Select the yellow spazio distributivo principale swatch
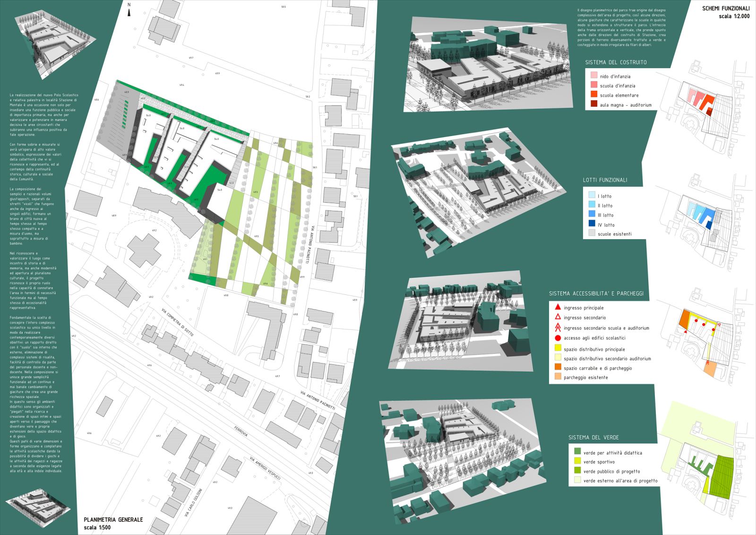This screenshot has width=756, height=535. [558, 349]
